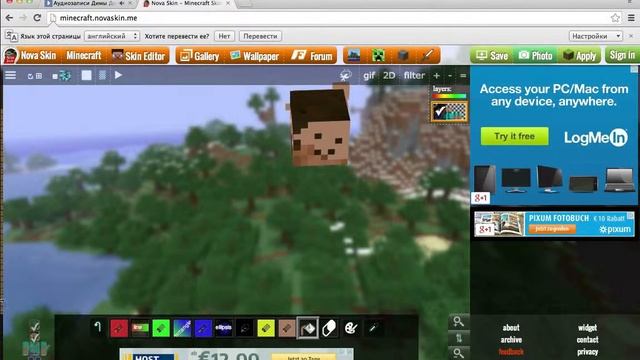Add a new layer with plus button
This screenshot has width=640, height=360.
[436, 76]
